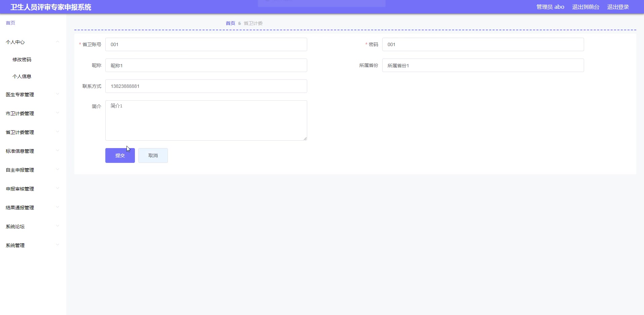Screen dimensions: 644x315
Task: Open the 修改密码 page
Action: (x=22, y=60)
